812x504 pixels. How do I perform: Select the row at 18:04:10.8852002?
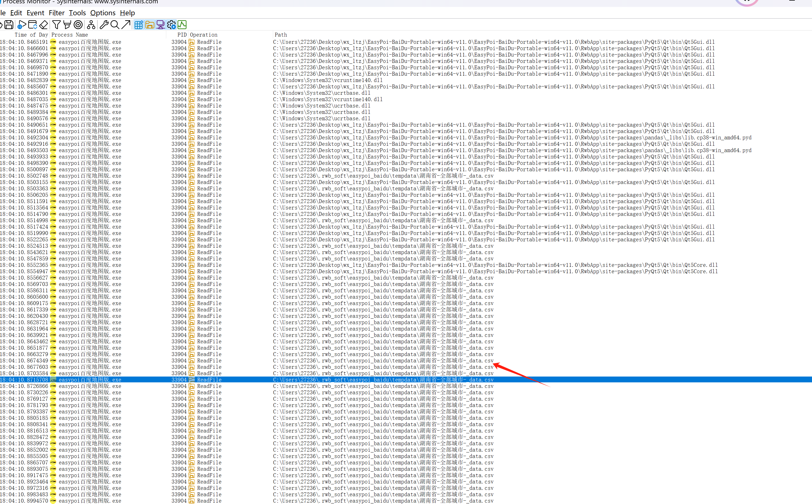point(406,450)
